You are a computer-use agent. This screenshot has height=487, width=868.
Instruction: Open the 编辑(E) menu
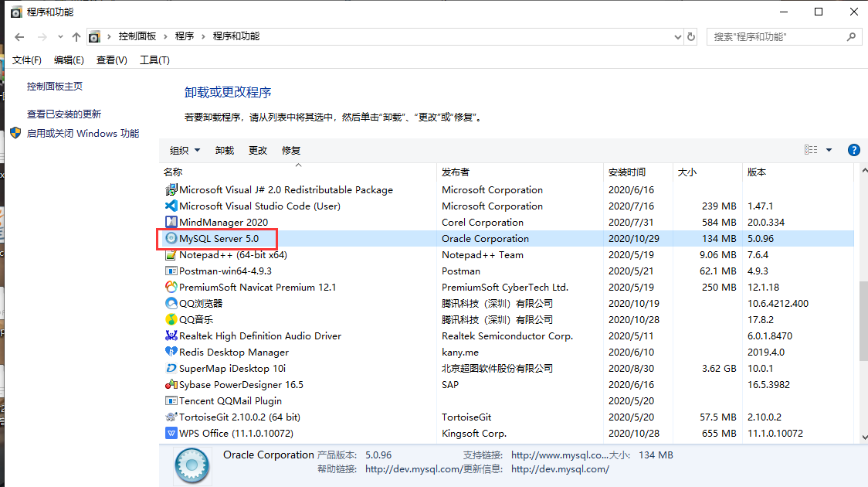point(69,60)
